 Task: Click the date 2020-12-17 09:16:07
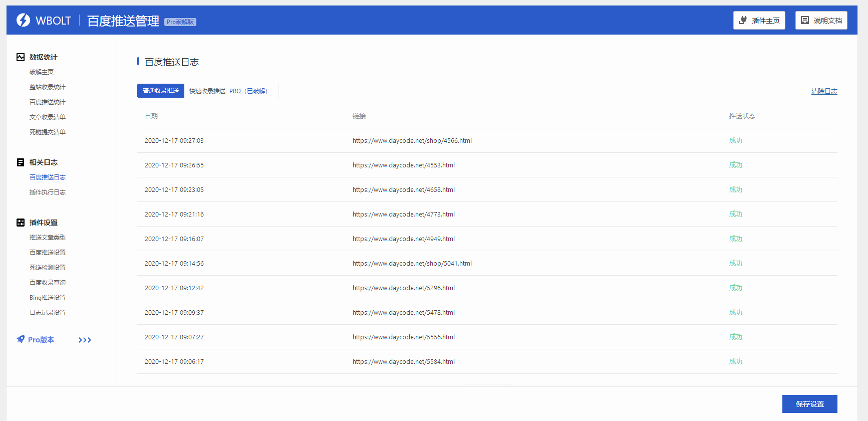tap(174, 239)
